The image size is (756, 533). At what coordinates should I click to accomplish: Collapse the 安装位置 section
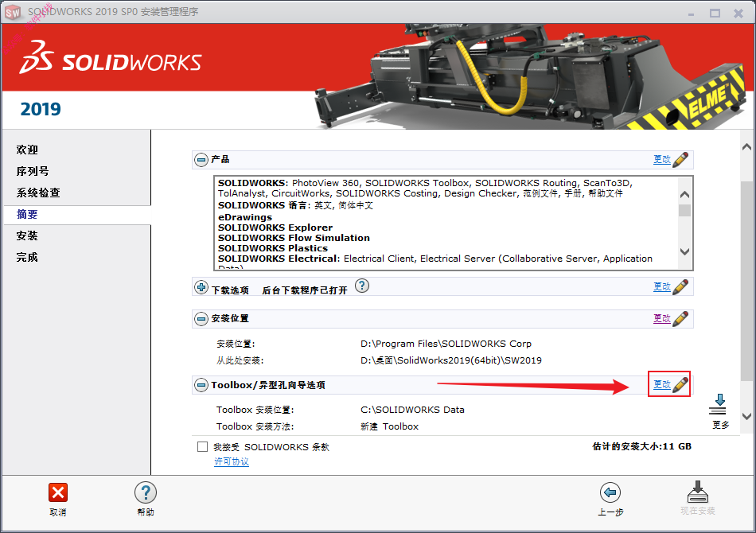coord(201,318)
